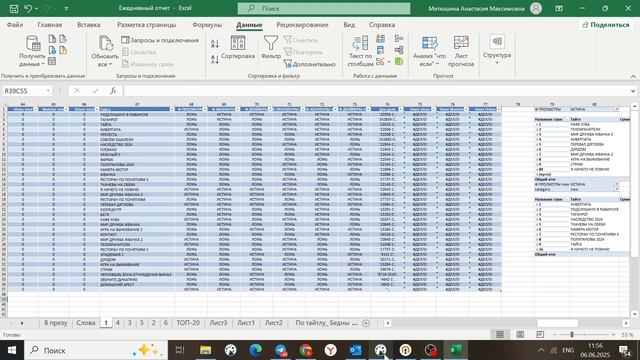Customize Quick Access Toolbar dropdown

(x=67, y=8)
